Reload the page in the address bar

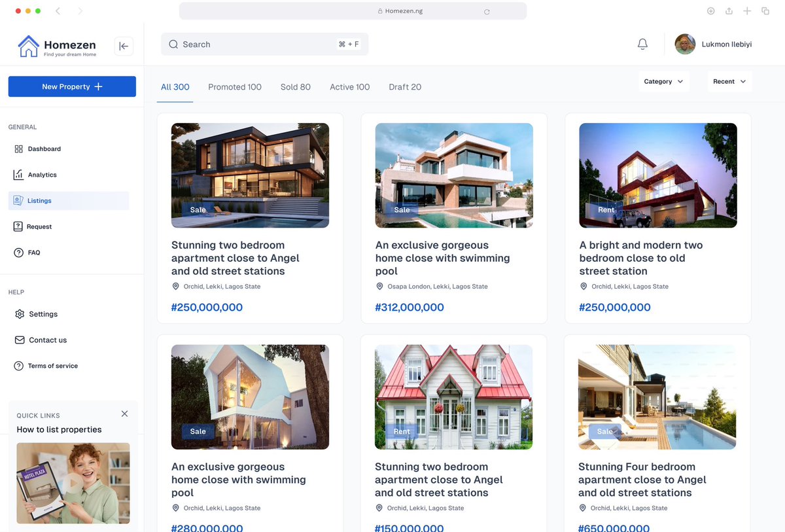point(487,11)
